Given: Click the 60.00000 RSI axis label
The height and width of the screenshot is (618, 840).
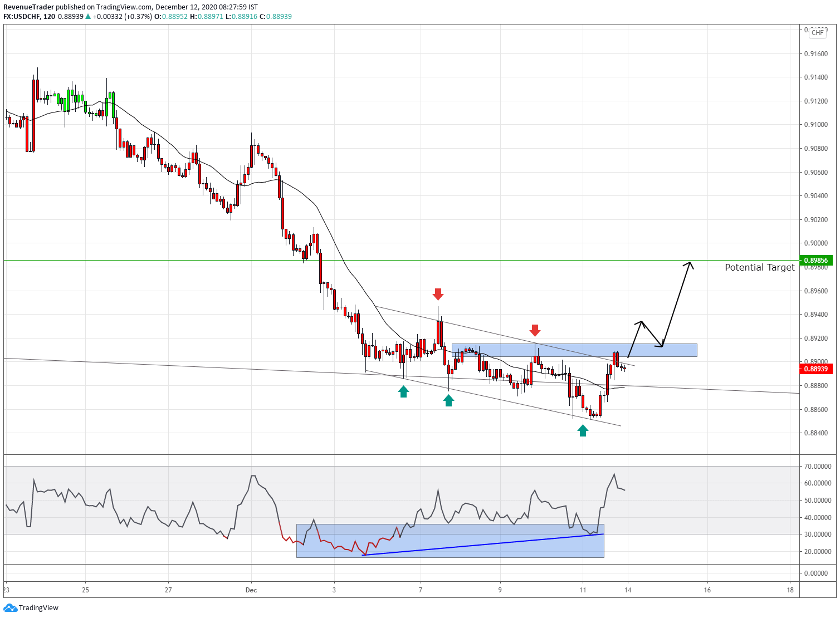Looking at the screenshot, I should pyautogui.click(x=818, y=483).
